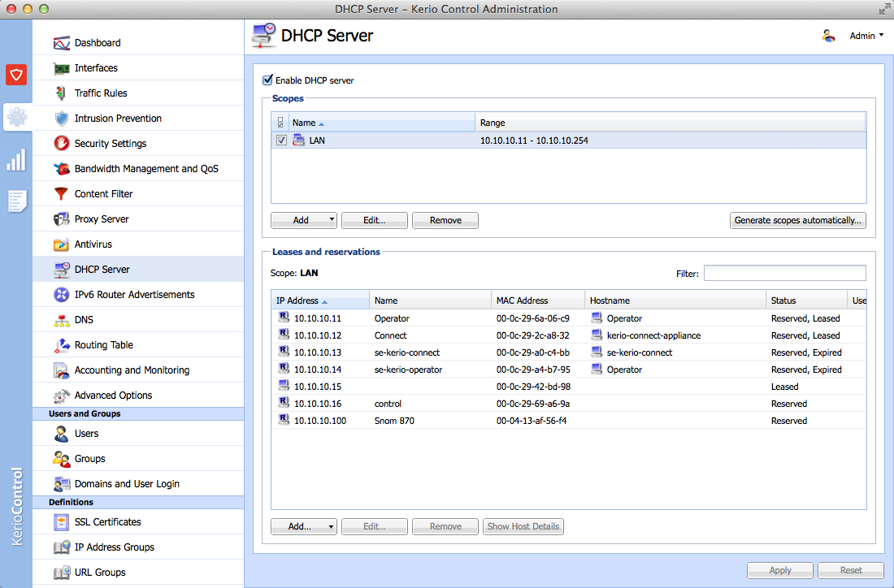Click Generate scopes automatically... button

tap(797, 221)
